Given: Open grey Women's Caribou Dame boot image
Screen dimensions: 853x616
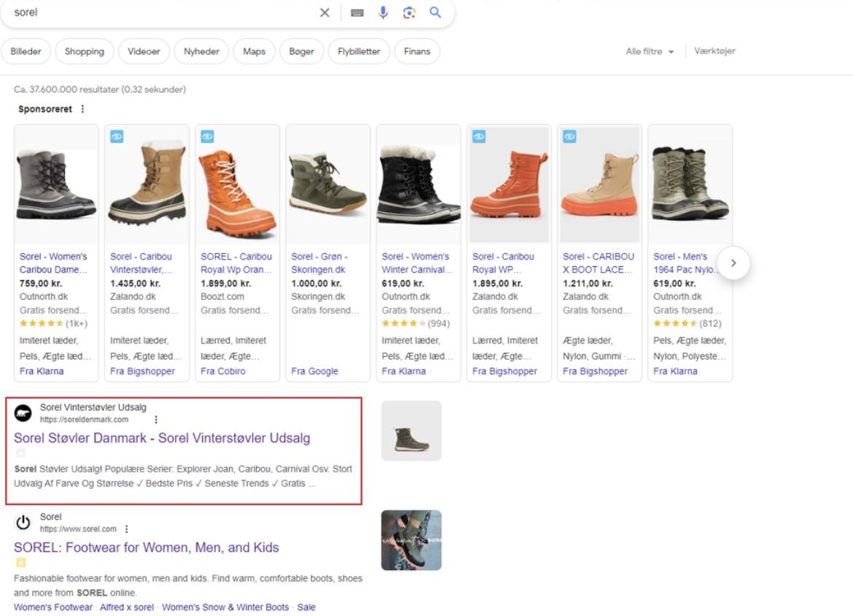Looking at the screenshot, I should coord(57,185).
